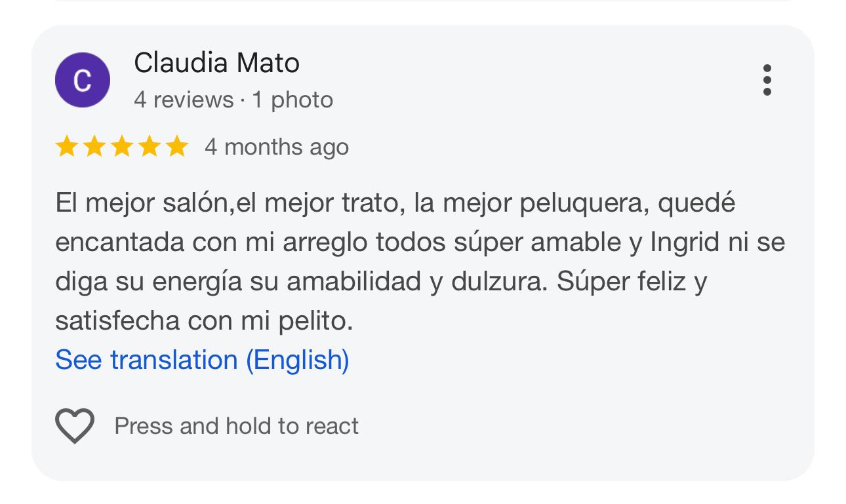The width and height of the screenshot is (846, 504).
Task: Tap the heart react icon
Action: click(75, 425)
